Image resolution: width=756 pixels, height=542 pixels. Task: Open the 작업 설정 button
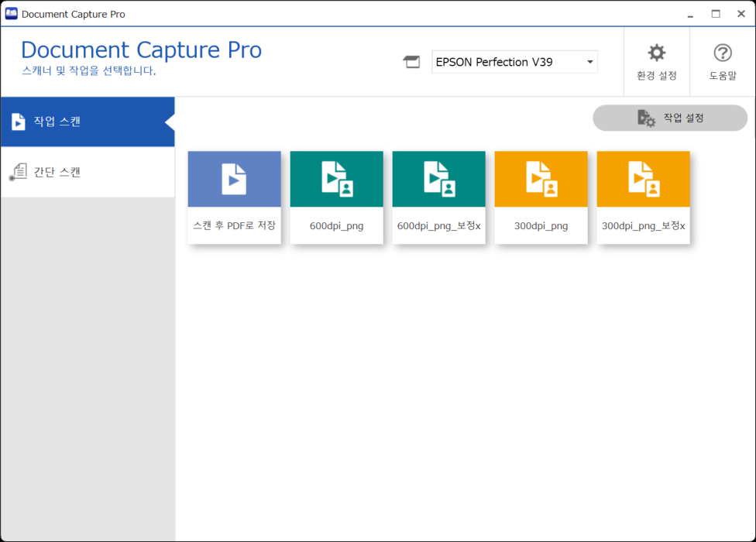coord(670,118)
